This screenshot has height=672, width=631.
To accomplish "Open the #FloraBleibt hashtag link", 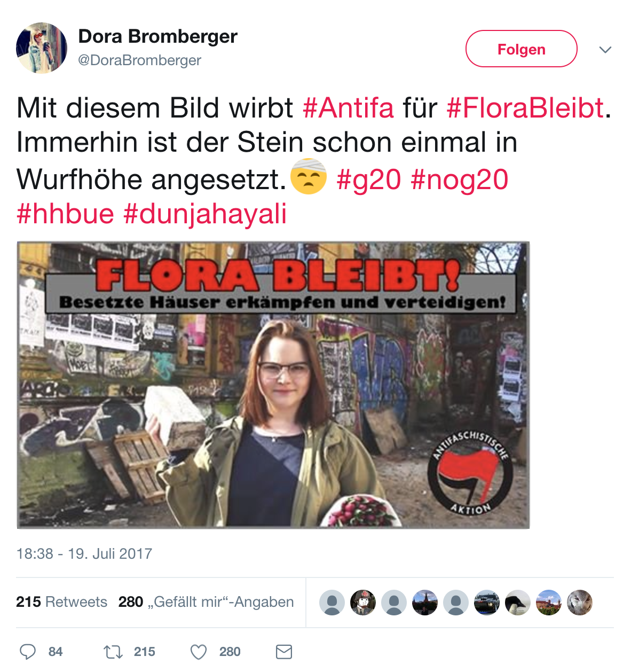I will tap(525, 108).
